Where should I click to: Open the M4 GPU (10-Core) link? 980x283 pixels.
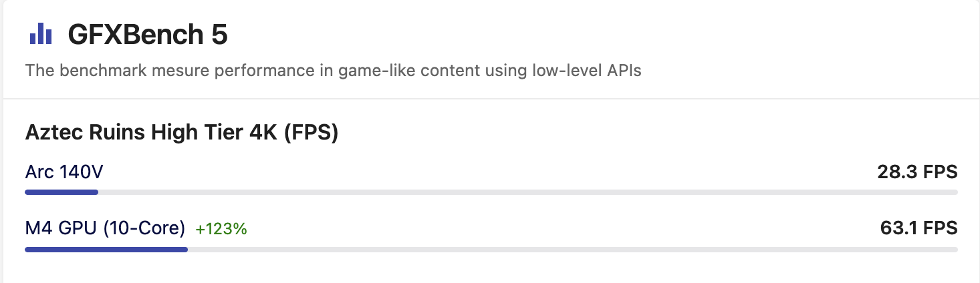point(105,229)
